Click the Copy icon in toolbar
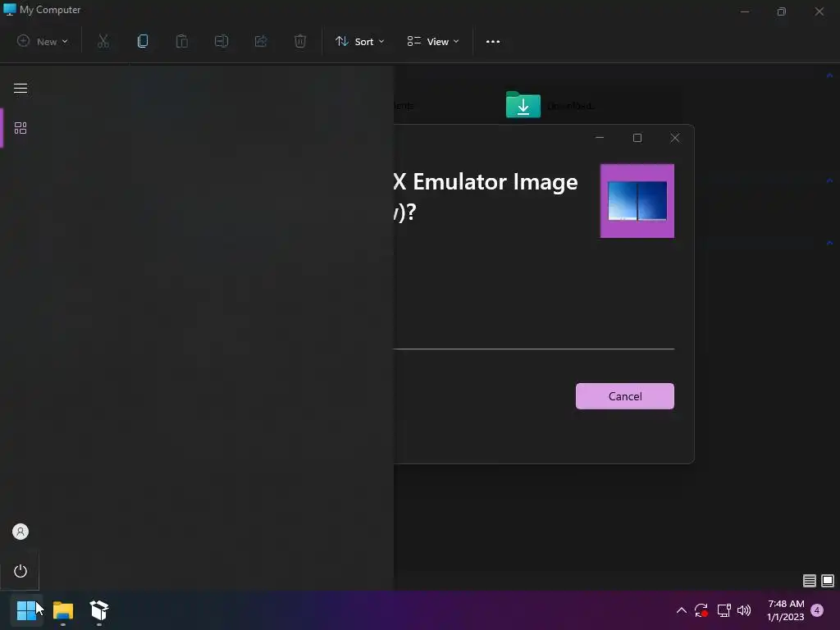The width and height of the screenshot is (840, 630). point(143,41)
